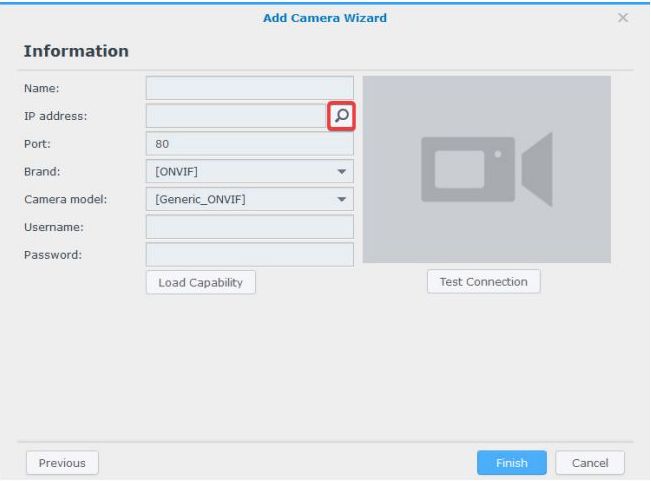Focus the Password input field
Viewport: 651px width, 481px height.
pos(249,255)
